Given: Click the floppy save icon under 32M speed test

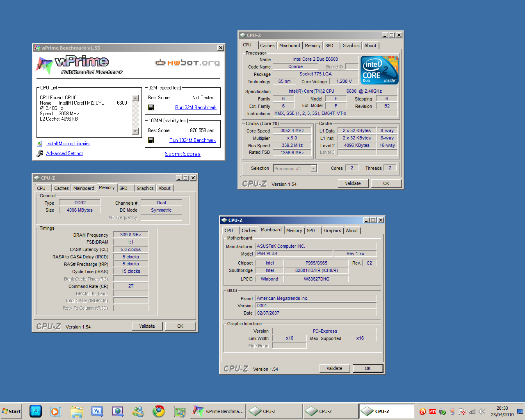Looking at the screenshot, I should (x=151, y=107).
